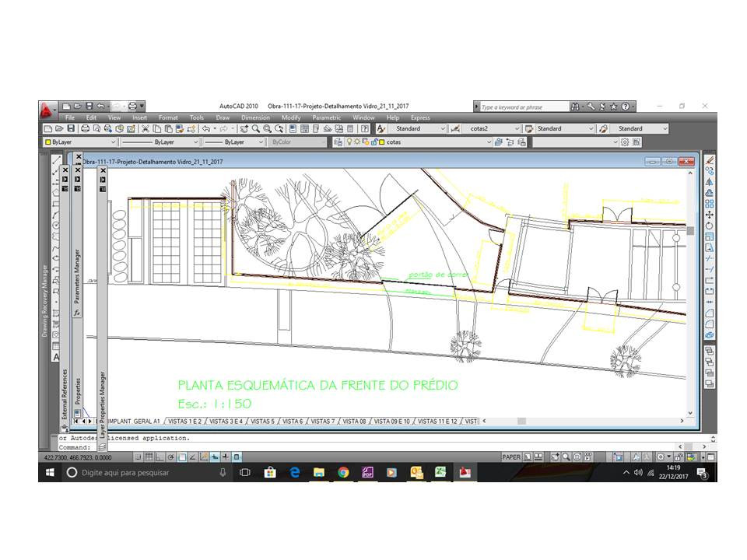Click the Save disk icon in standard toolbar
The image size is (747, 560).
coord(71,128)
